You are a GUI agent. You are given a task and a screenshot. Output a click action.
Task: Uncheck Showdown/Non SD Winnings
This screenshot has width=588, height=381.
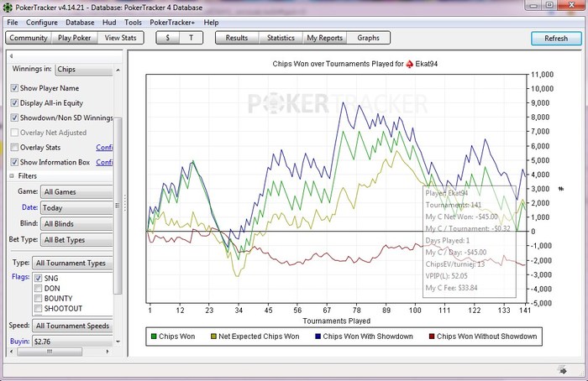click(14, 117)
